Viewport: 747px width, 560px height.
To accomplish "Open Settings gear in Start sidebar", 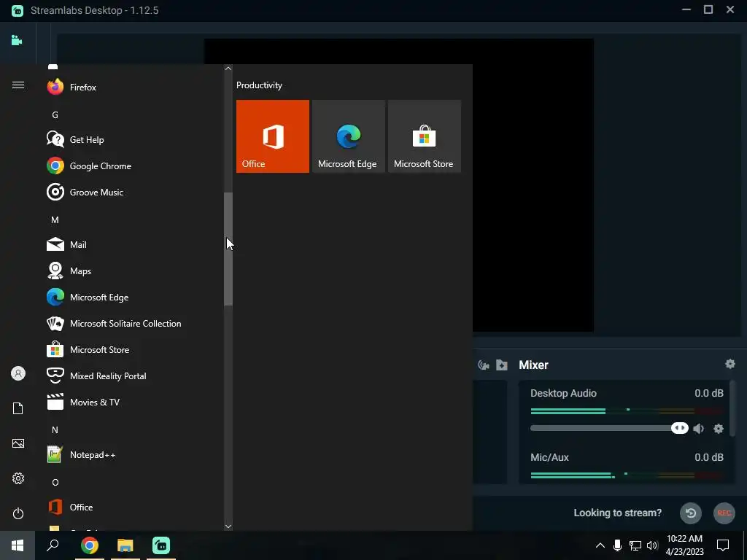I will pos(18,478).
